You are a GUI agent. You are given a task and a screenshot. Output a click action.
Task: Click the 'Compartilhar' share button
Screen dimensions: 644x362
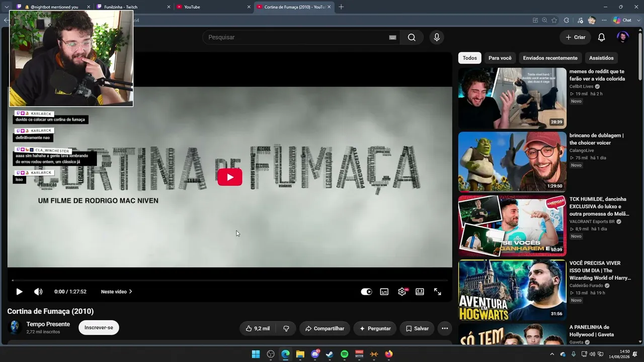325,328
